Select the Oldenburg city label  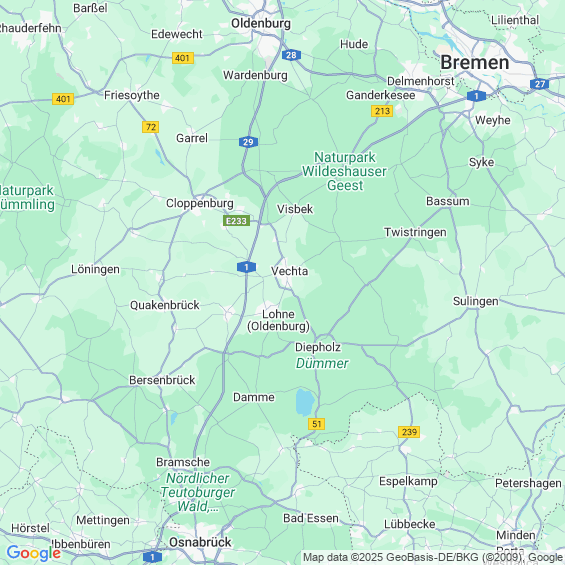(x=261, y=23)
